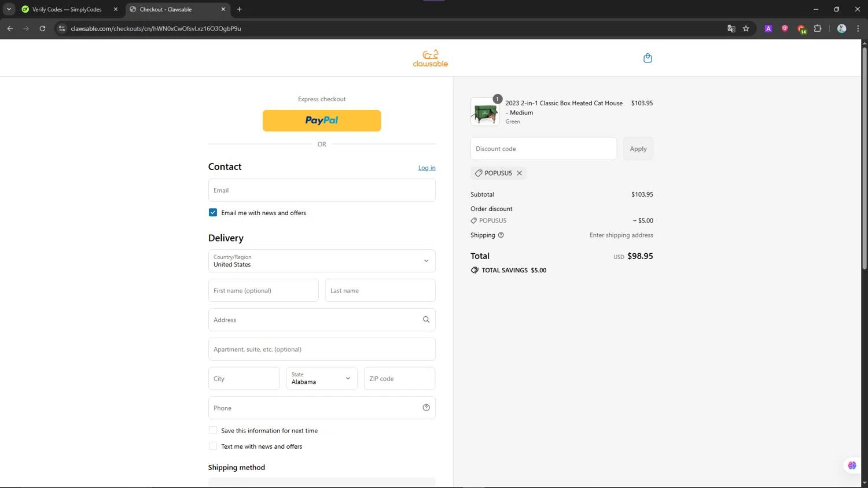Click the Phone input field
Screen dimensions: 868x488
[x=322, y=408]
